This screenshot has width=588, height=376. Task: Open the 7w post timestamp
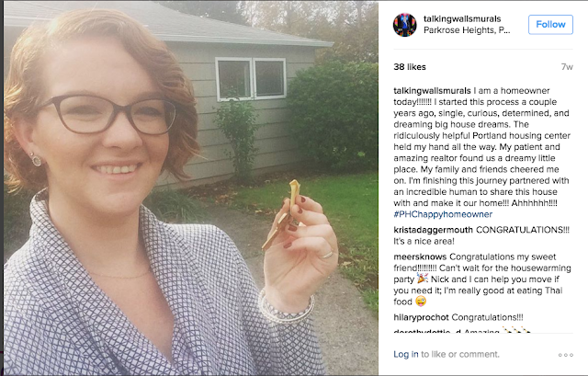(567, 67)
